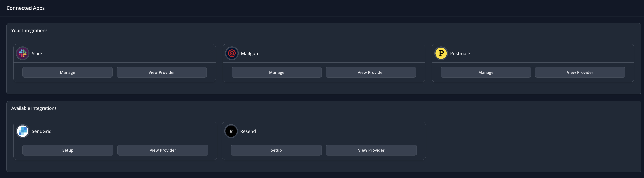Click the Postmark card name label
The image size is (644, 178).
tap(460, 53)
